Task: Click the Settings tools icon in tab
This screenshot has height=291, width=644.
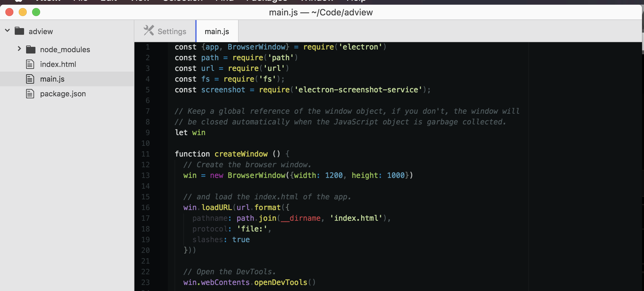Action: 149,31
